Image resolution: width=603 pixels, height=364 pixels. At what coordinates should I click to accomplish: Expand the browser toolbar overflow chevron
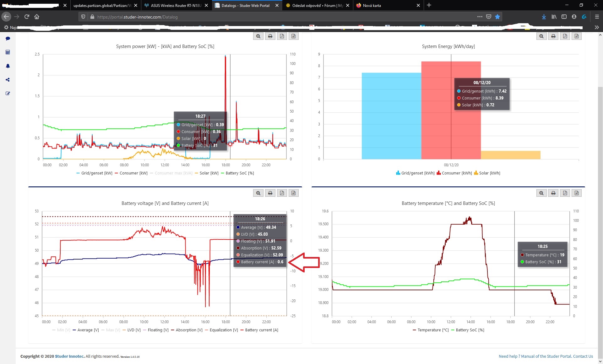[x=596, y=28]
